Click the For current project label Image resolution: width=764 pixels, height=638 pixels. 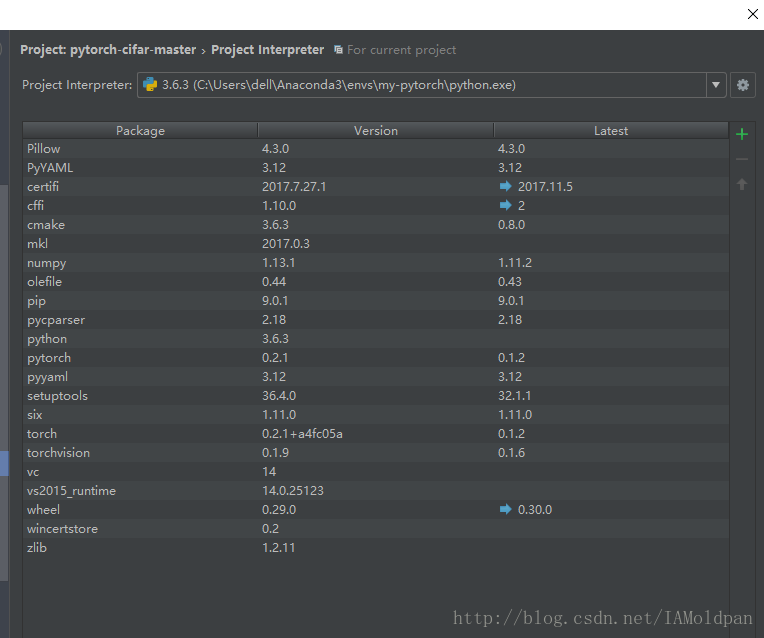pyautogui.click(x=401, y=50)
